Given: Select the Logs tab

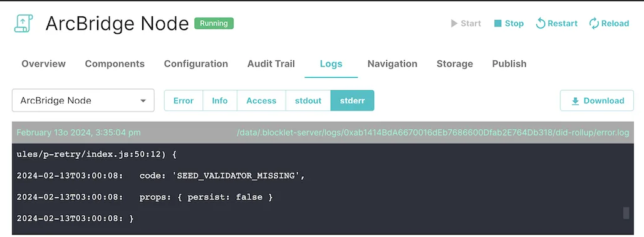Looking at the screenshot, I should click(331, 64).
